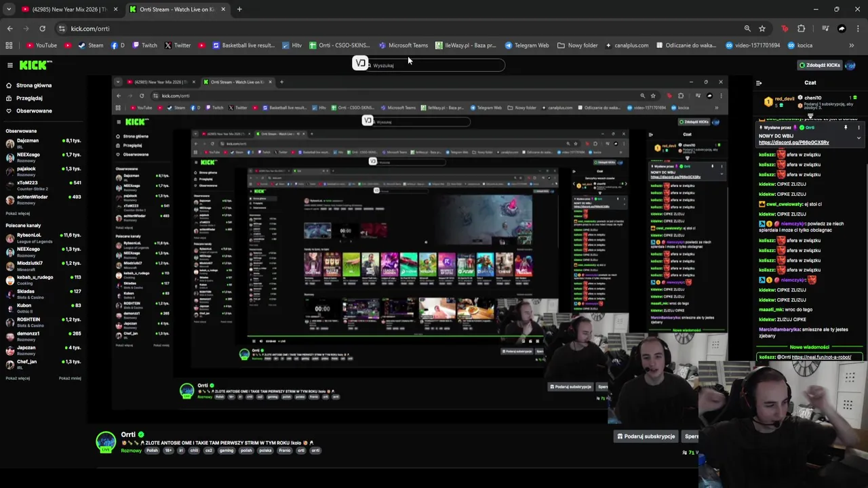Open the Twitter bookmark

(178, 45)
